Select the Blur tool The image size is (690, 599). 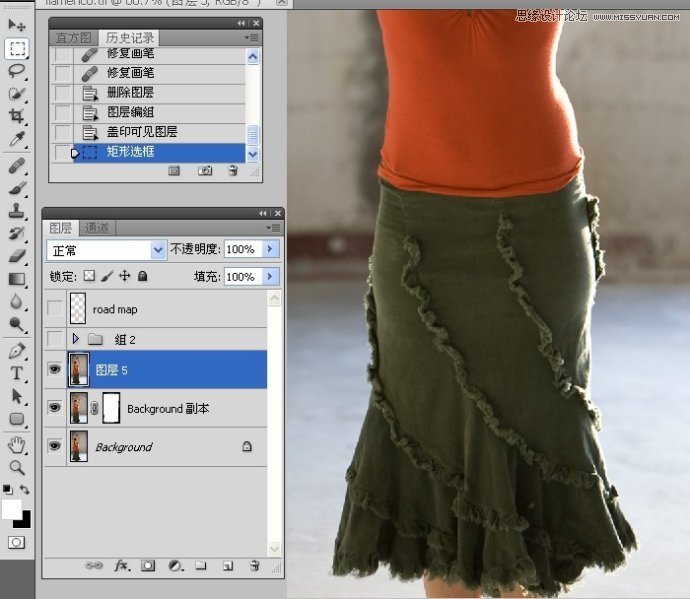point(17,302)
